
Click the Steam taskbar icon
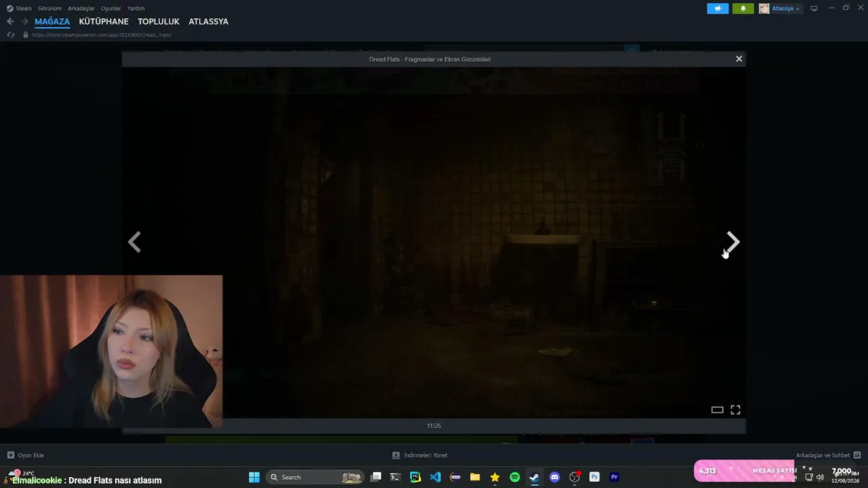click(534, 477)
